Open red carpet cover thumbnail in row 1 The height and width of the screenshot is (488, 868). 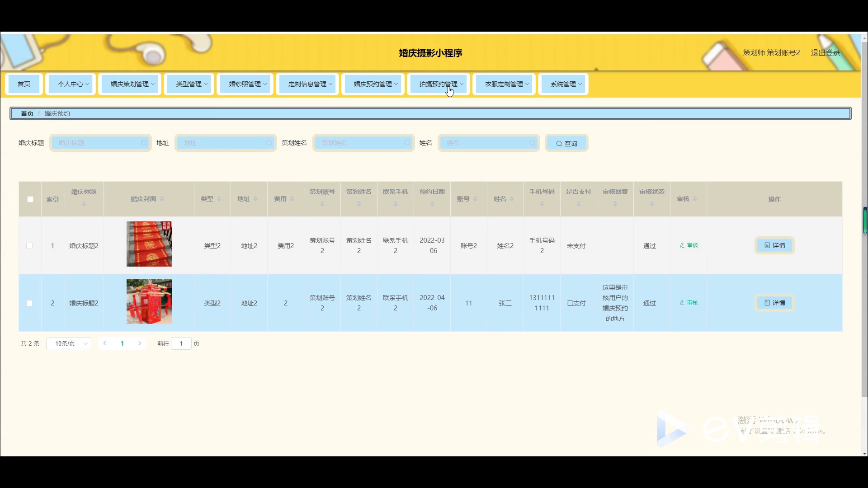point(149,244)
